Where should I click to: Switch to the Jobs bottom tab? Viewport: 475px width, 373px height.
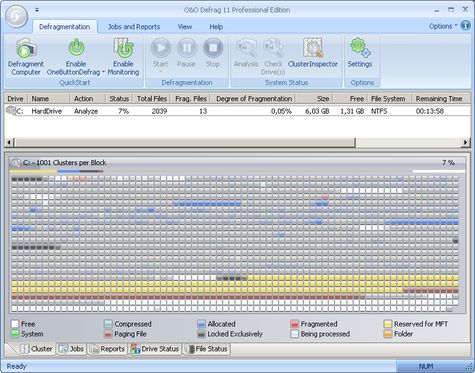[71, 349]
